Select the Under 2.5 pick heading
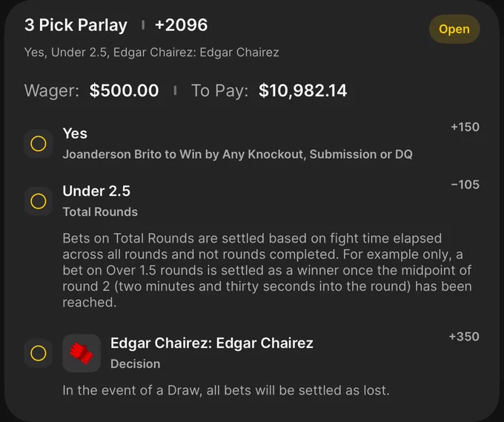Viewport: 504px width, 422px height. [x=96, y=191]
